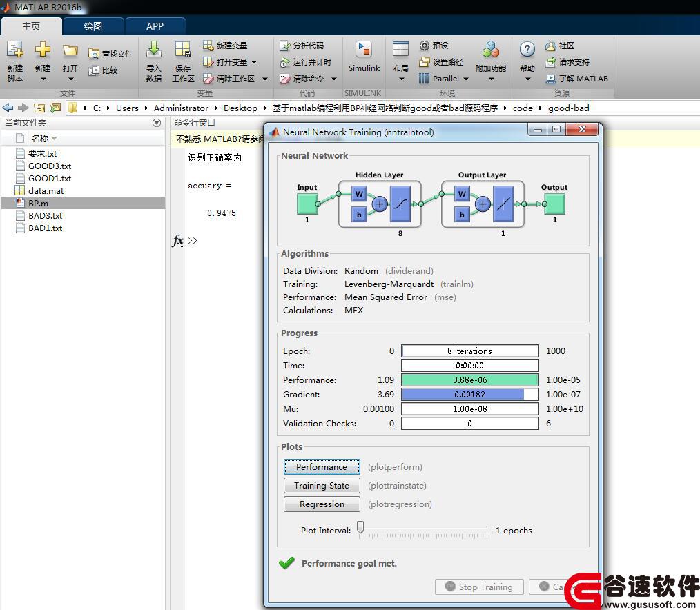
Task: Click the Performance progress bar
Action: [x=469, y=380]
